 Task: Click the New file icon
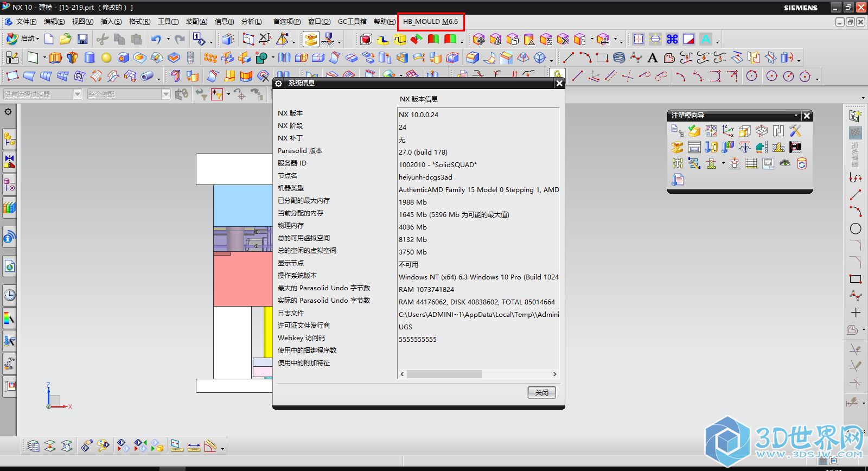point(49,39)
